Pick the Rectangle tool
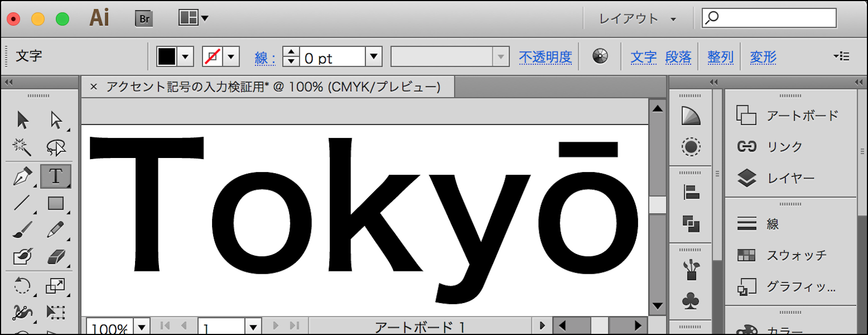Screen dimensions: 868x335 tap(55, 204)
